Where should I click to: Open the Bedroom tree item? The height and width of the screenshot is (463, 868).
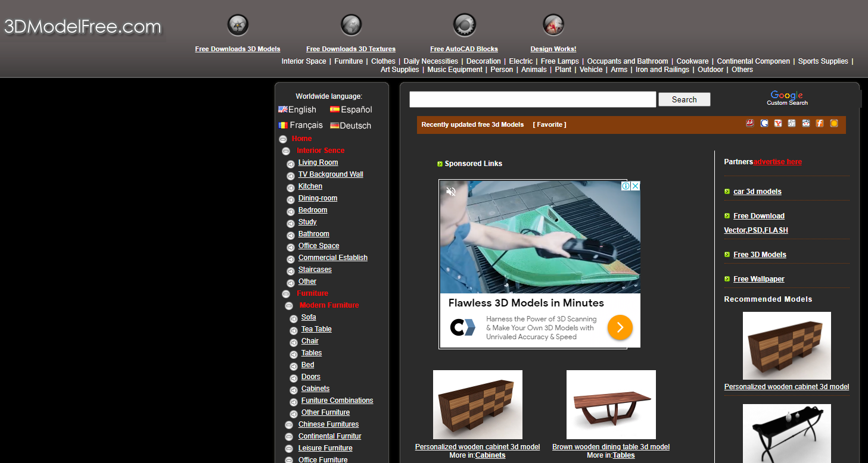[x=313, y=210]
